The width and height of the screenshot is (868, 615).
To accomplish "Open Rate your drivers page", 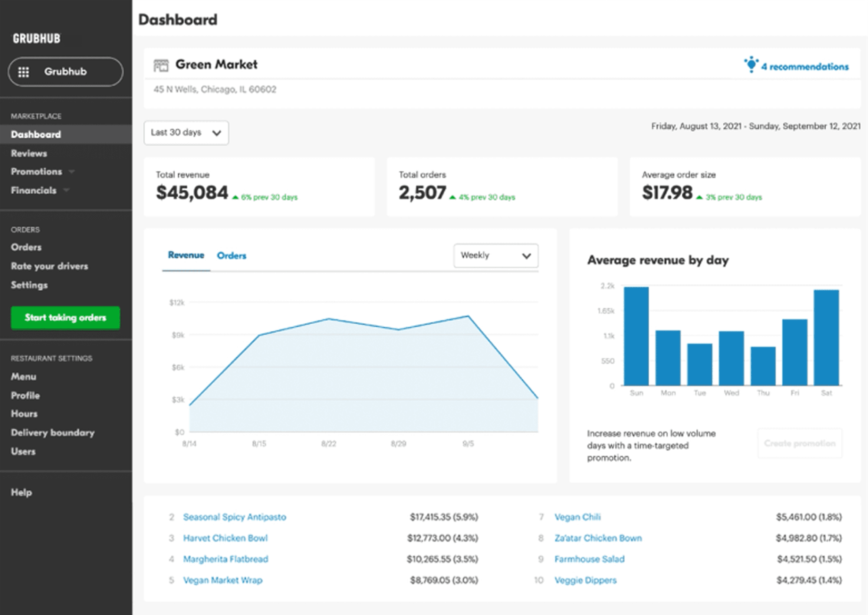I will tap(50, 266).
